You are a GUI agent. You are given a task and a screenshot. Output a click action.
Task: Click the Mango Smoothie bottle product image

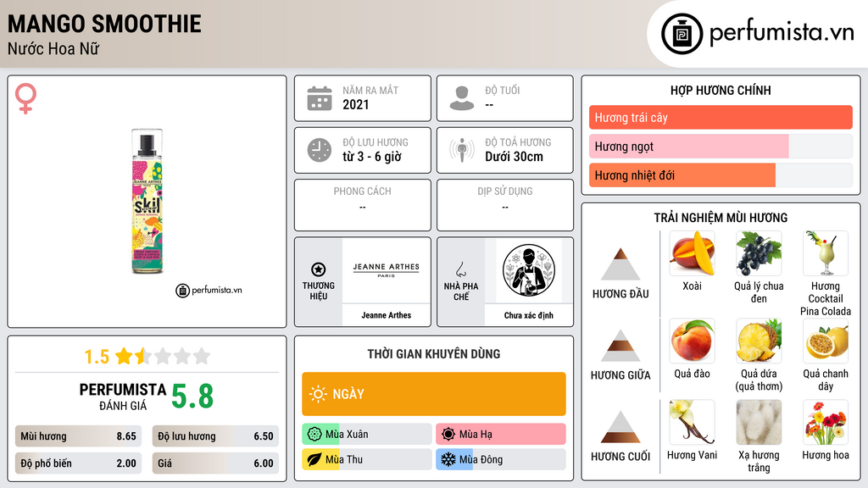147,202
